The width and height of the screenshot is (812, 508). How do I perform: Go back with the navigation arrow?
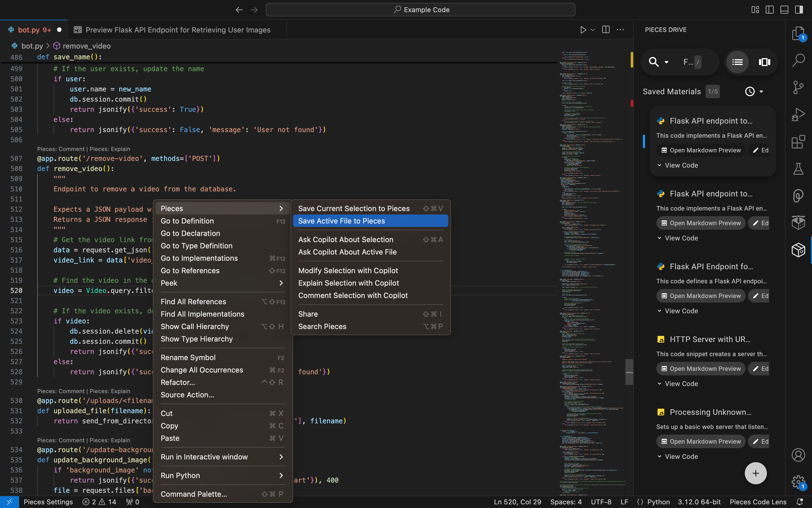[239, 10]
